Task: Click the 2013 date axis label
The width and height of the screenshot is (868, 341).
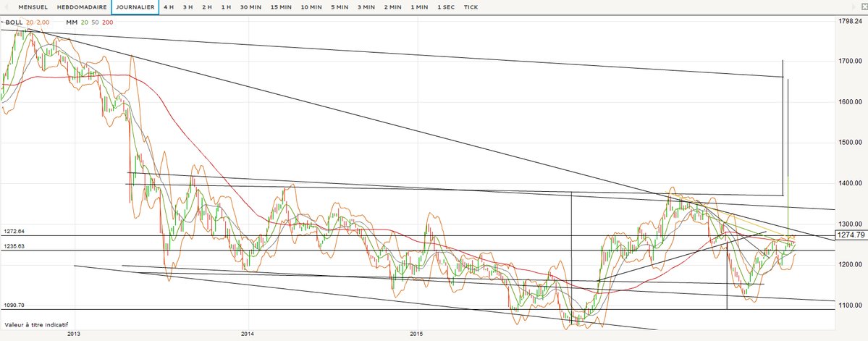Action: pyautogui.click(x=74, y=334)
